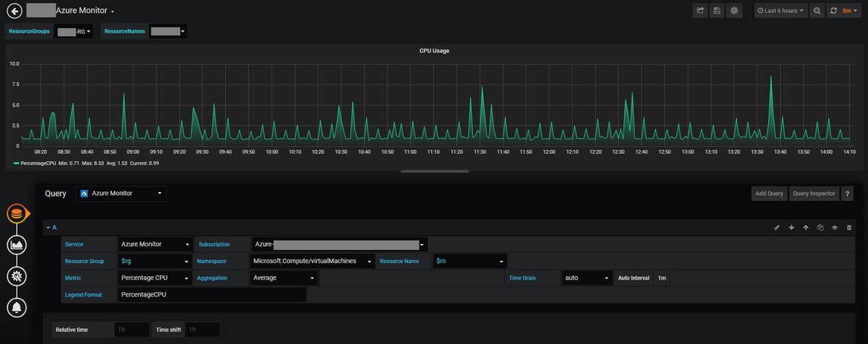The image size is (868, 344).
Task: Click the Legend Format label
Action: tap(83, 294)
